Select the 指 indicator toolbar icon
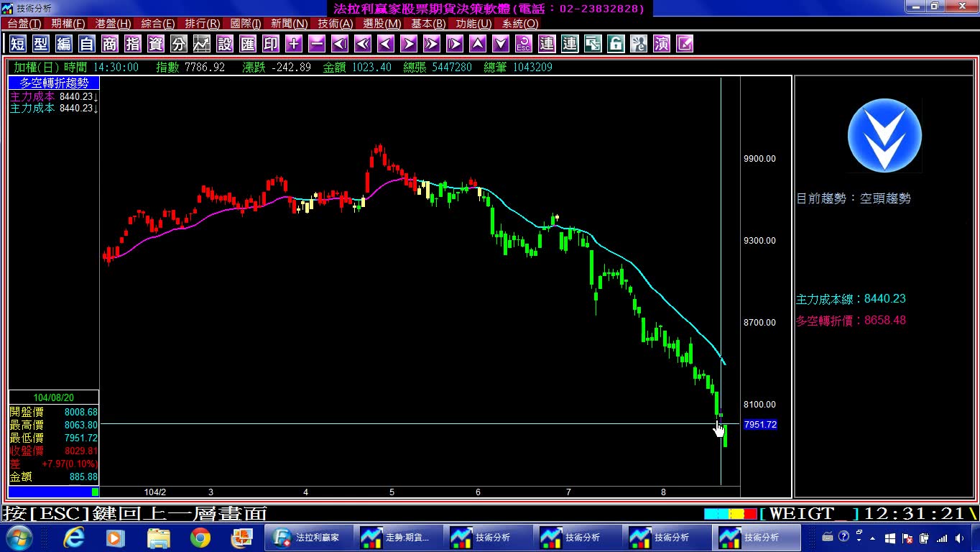Viewport: 980px width, 552px height. click(133, 44)
